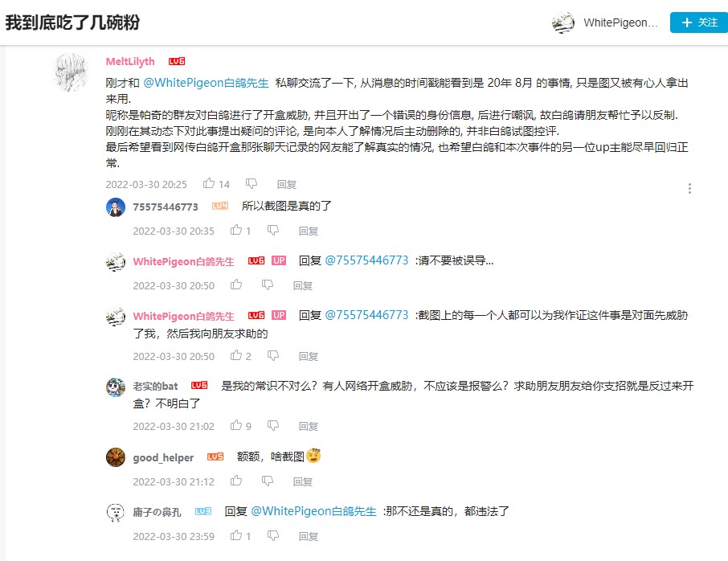Reply to MeltLilyth's main comment
Viewport: 728px width, 561px height.
pos(287,184)
